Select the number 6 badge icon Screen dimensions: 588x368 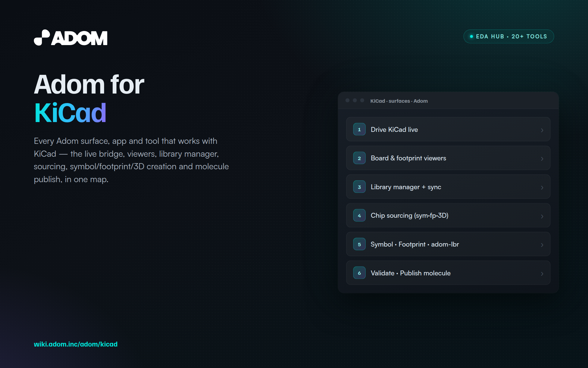359,273
